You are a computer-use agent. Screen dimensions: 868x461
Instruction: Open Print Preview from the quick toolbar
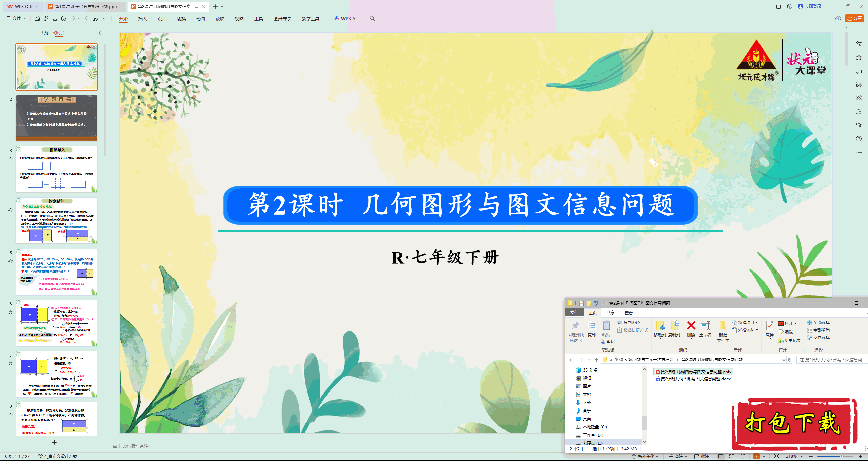(x=64, y=18)
